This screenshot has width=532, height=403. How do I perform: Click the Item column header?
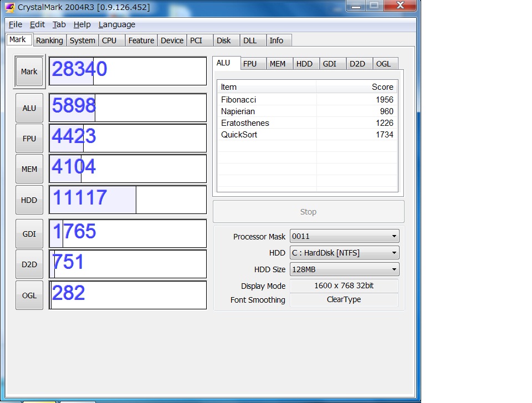pyautogui.click(x=267, y=87)
